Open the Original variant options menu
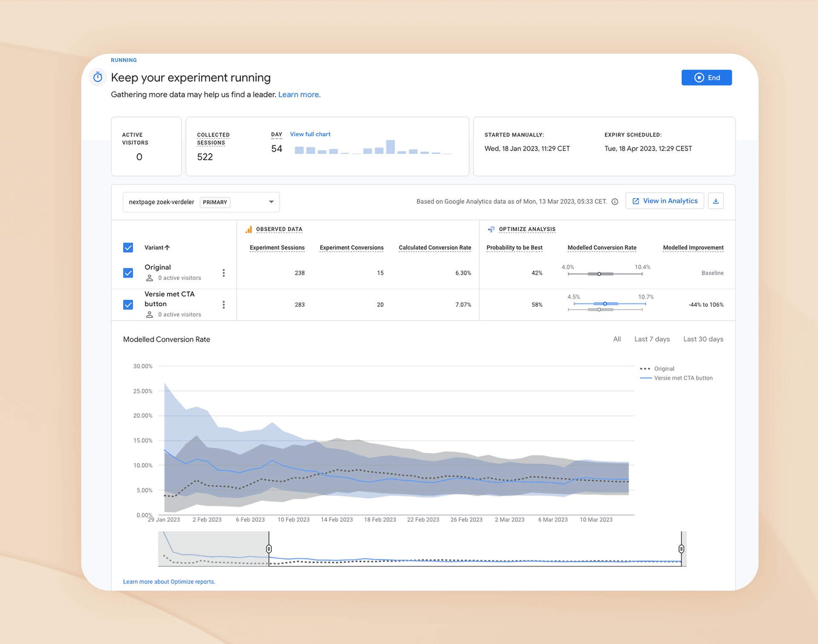The image size is (818, 644). [224, 273]
